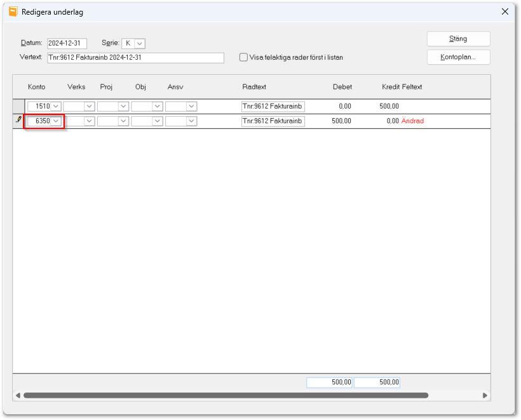Click the Konto column header
Image resolution: width=521 pixels, height=420 pixels.
click(x=37, y=86)
